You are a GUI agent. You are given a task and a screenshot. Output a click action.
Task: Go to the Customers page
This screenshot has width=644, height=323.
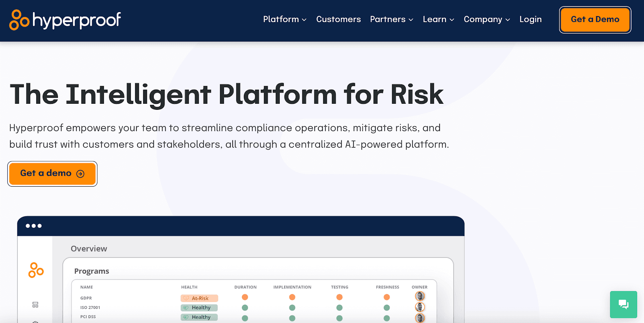click(x=339, y=19)
